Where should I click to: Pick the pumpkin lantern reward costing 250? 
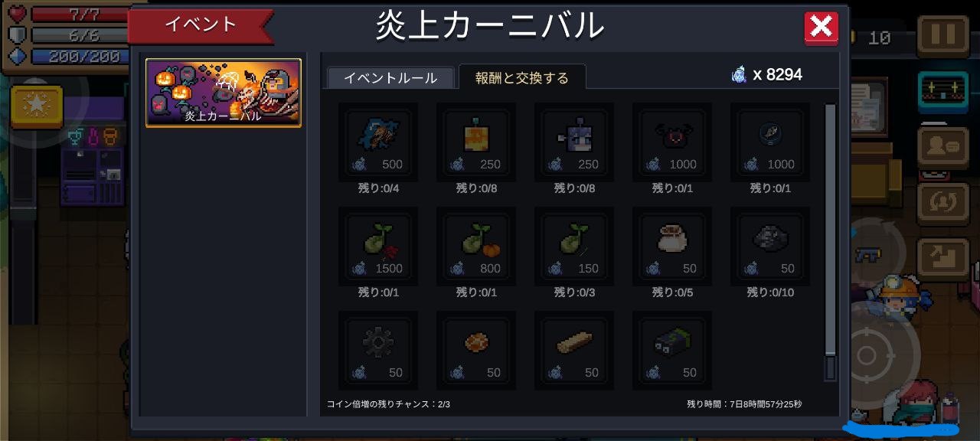pos(476,142)
